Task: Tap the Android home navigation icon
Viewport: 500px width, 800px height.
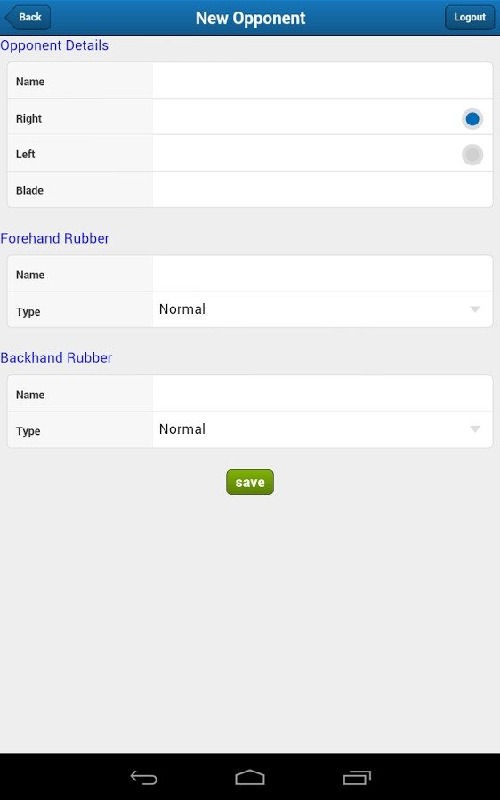Action: pos(250,778)
